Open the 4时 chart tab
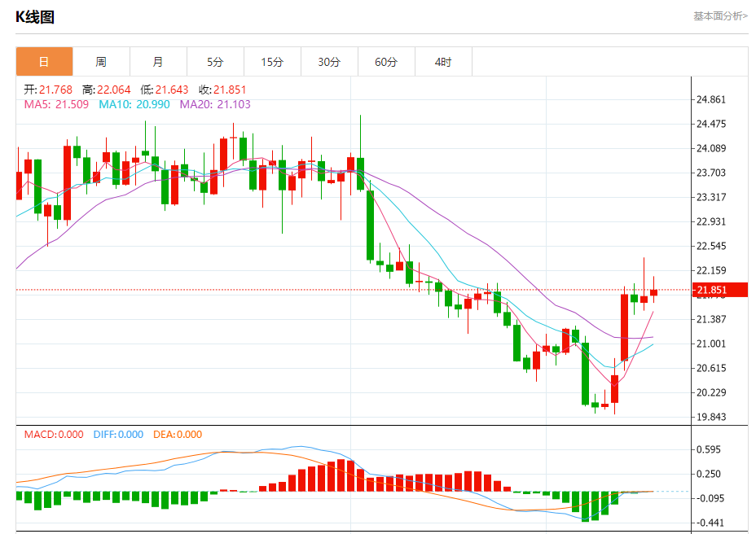This screenshot has height=534, width=756. (443, 62)
